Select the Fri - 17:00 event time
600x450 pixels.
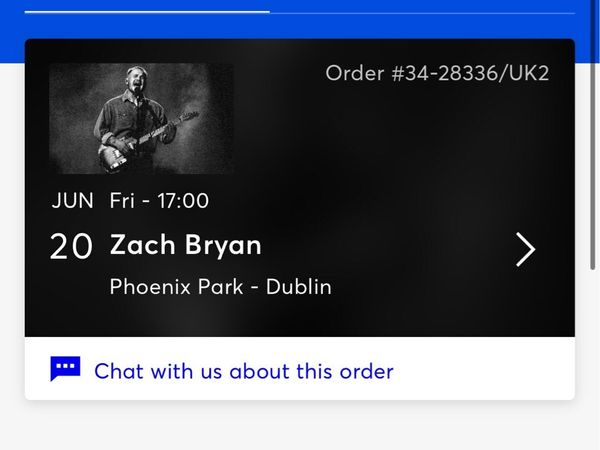click(x=159, y=201)
